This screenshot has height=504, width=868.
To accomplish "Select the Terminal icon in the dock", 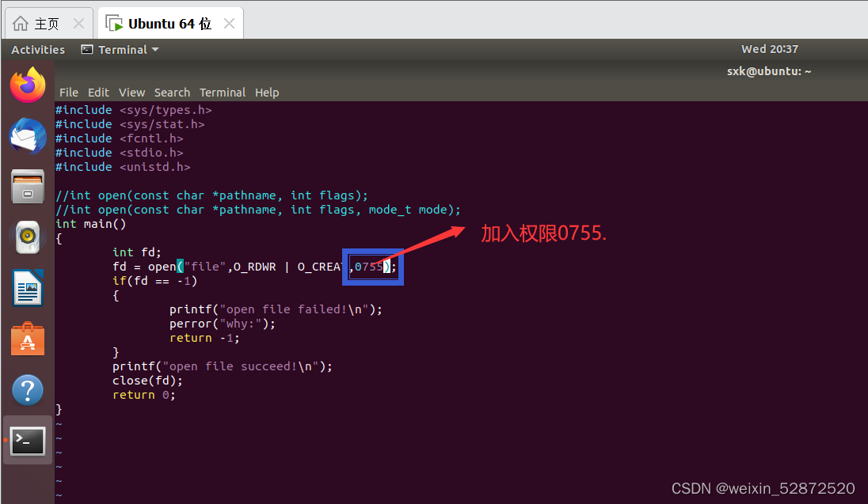I will [x=28, y=441].
